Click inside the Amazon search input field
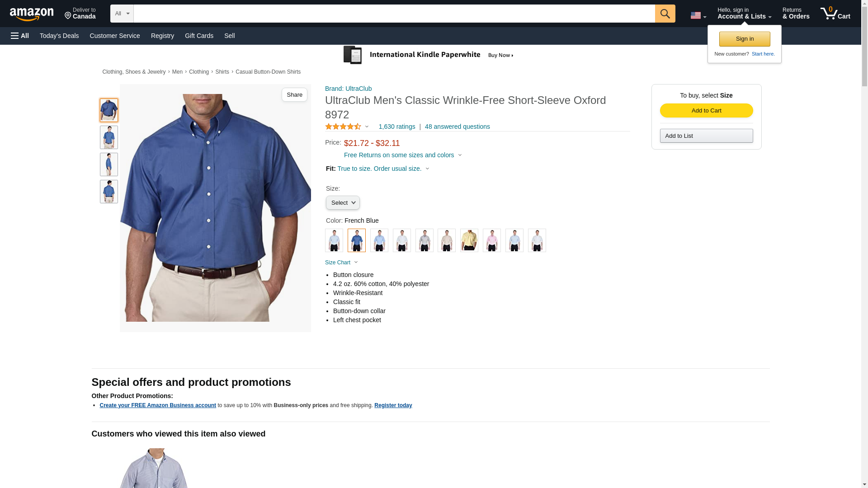The image size is (868, 488). (394, 14)
